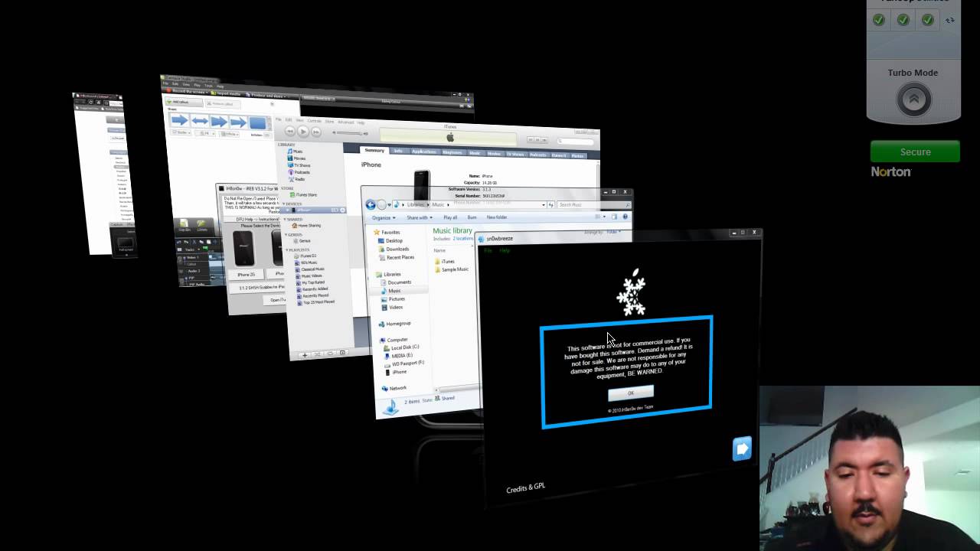Click the add playlist plus button in iTunes
980x551 pixels.
coord(304,354)
